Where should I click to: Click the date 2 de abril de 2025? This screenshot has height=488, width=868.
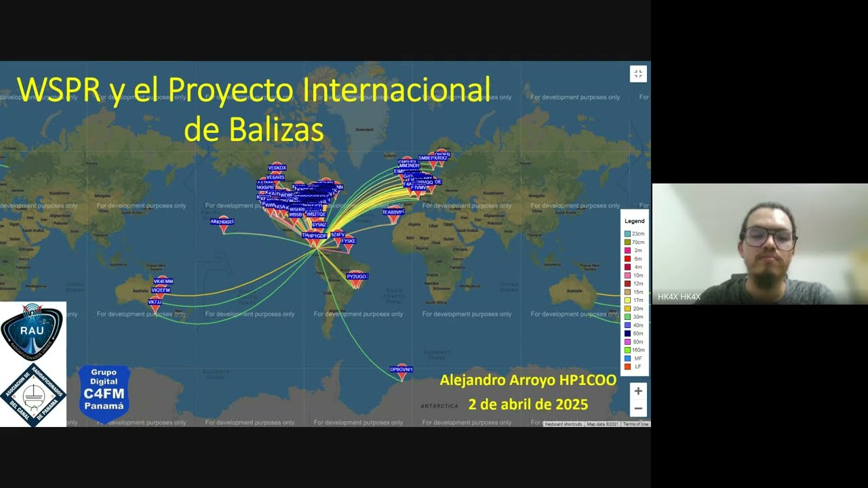528,405
